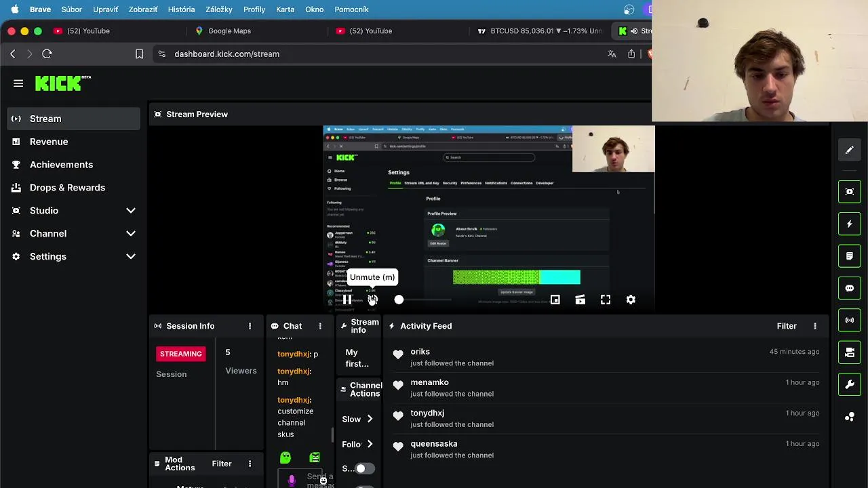Reload the dashboard page
868x488 pixels.
pos(47,54)
